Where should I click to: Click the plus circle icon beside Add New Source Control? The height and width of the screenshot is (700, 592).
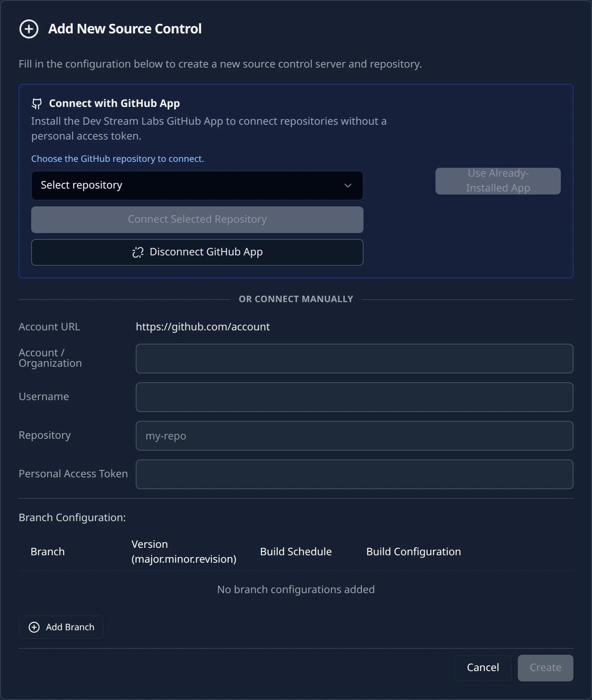29,29
